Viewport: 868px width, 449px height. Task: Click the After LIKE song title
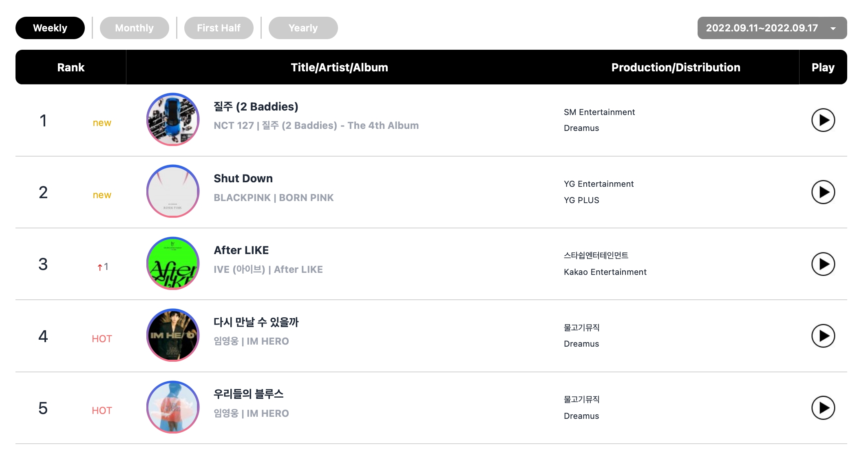pyautogui.click(x=241, y=250)
